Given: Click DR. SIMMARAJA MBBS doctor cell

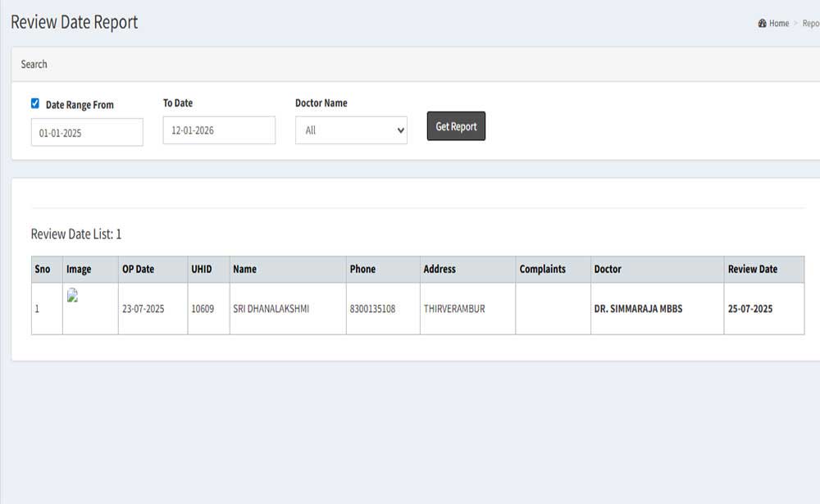Looking at the screenshot, I should pyautogui.click(x=638, y=309).
